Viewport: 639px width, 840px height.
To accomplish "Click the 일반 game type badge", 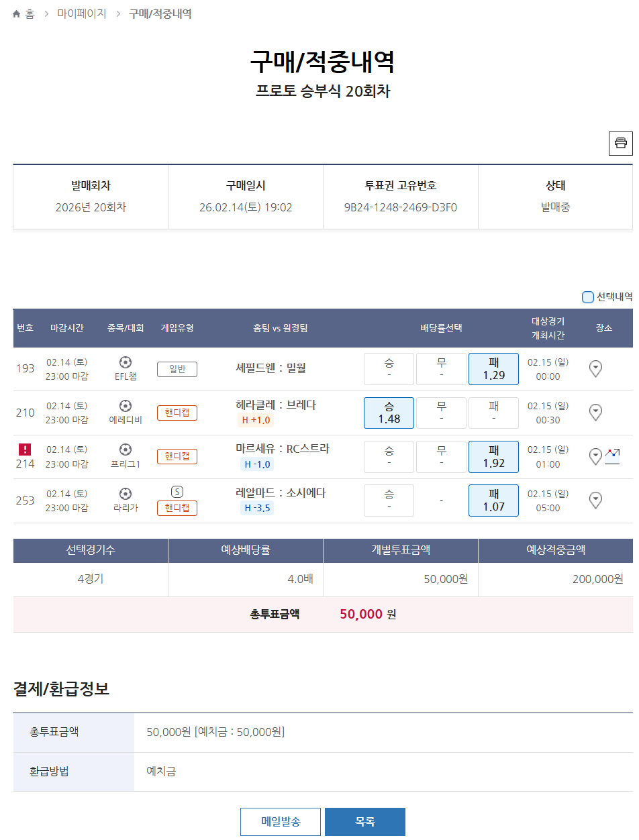I will [177, 369].
